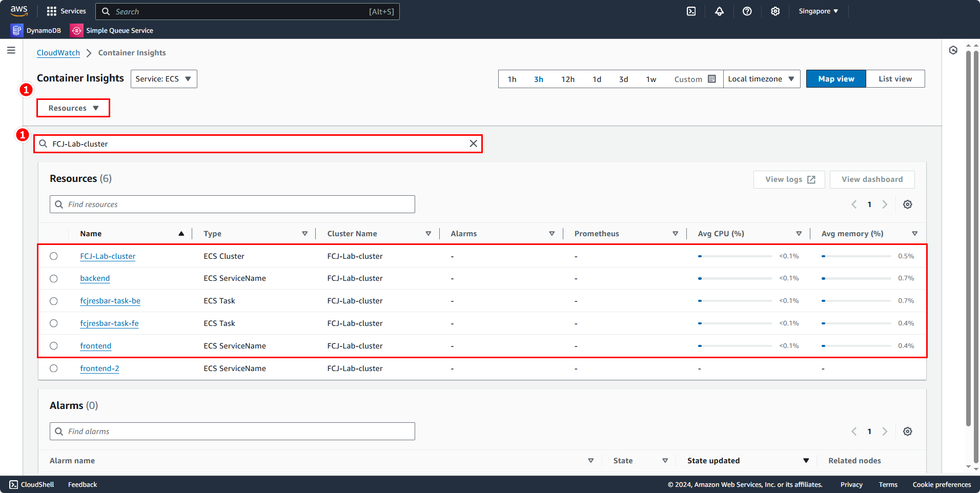Set time range to 1w
Viewport: 980px width, 493px height.
point(651,79)
